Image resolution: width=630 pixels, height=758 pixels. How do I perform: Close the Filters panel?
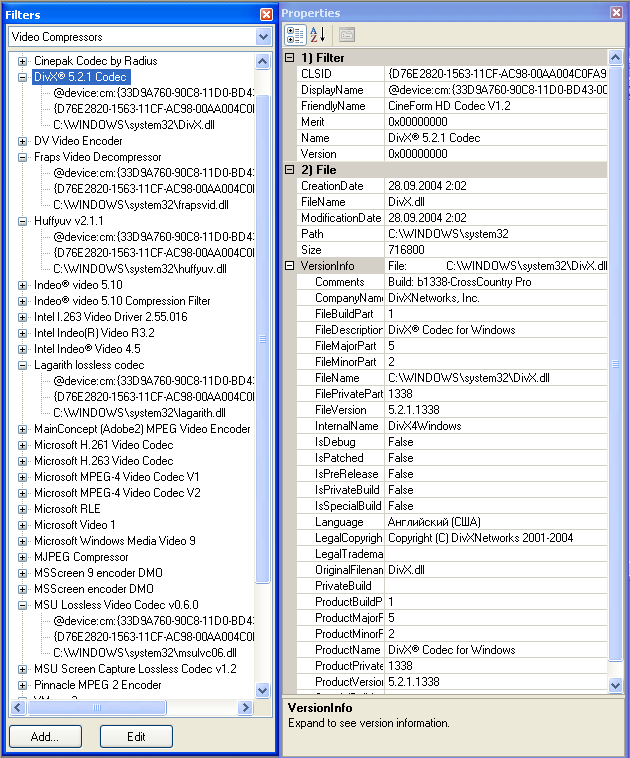266,15
